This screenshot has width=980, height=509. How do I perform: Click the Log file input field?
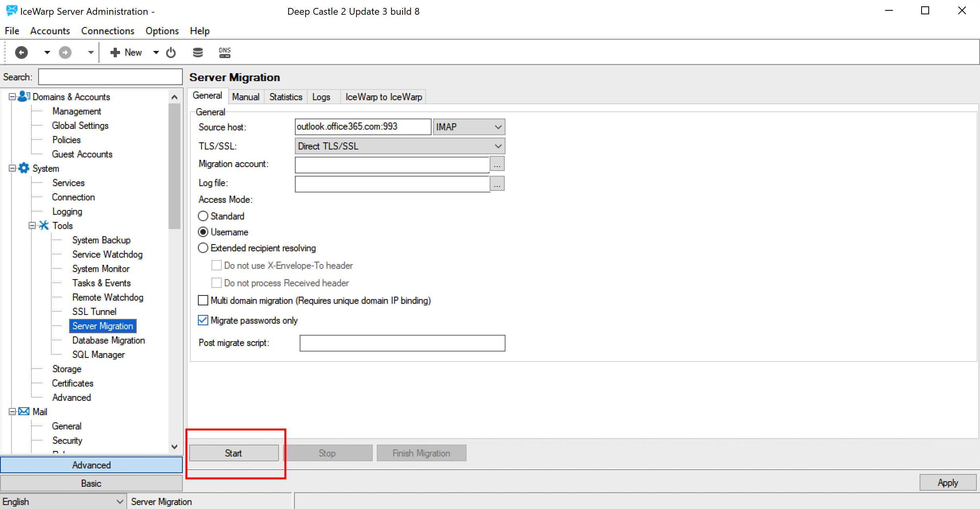[392, 184]
